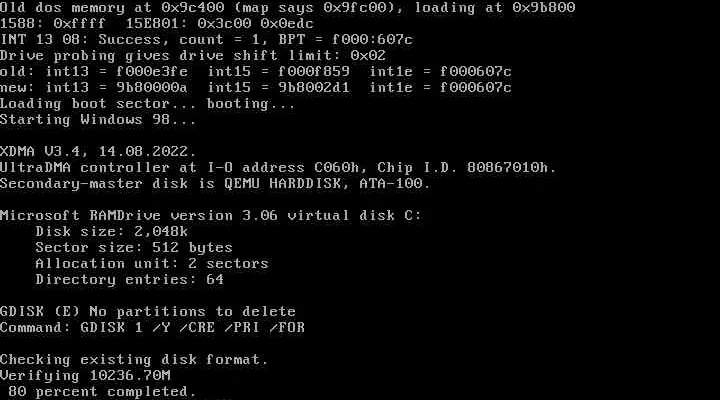720x400 pixels.
Task: Click the 'new: int13 = 9b80000a' line
Action: [x=256, y=88]
